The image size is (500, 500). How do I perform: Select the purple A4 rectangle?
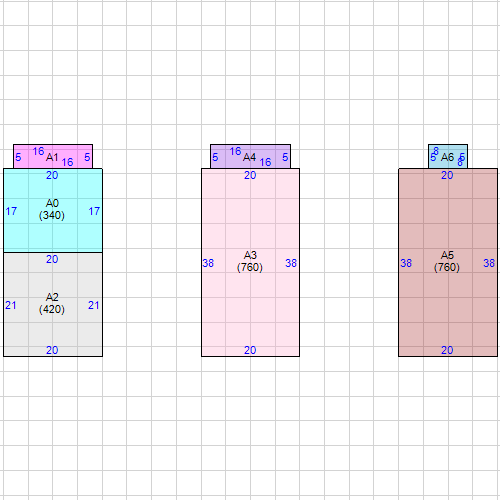(250, 156)
